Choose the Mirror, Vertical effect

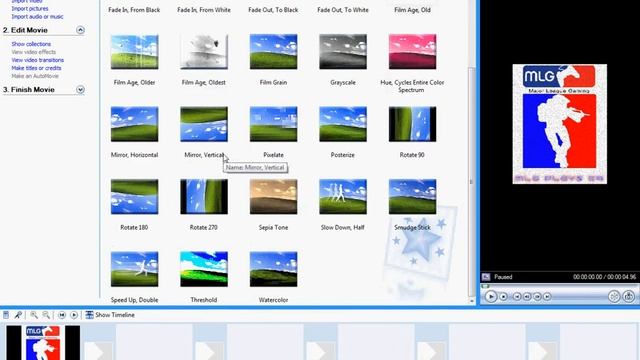(204, 124)
